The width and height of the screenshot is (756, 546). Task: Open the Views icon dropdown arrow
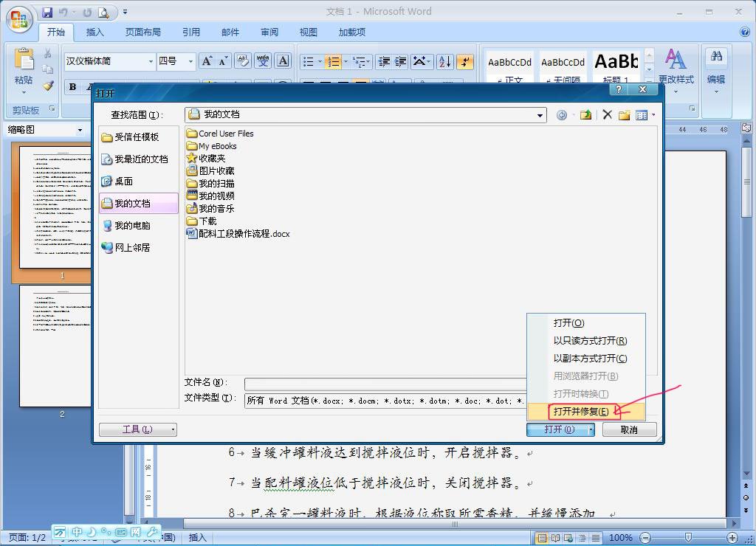click(653, 115)
